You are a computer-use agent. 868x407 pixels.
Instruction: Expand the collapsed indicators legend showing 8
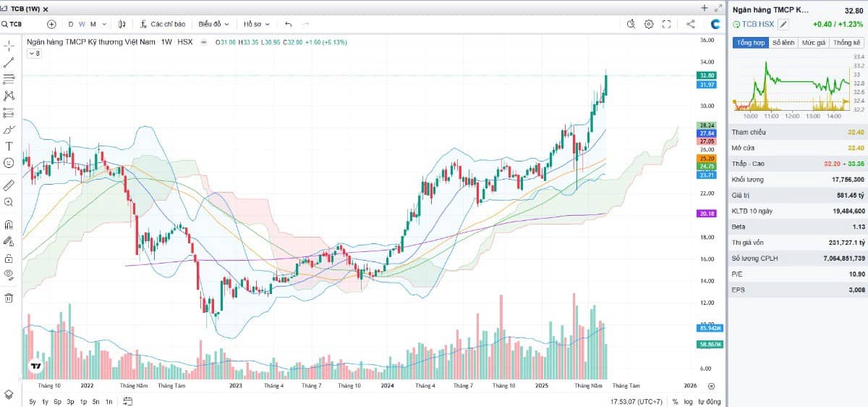[35, 54]
